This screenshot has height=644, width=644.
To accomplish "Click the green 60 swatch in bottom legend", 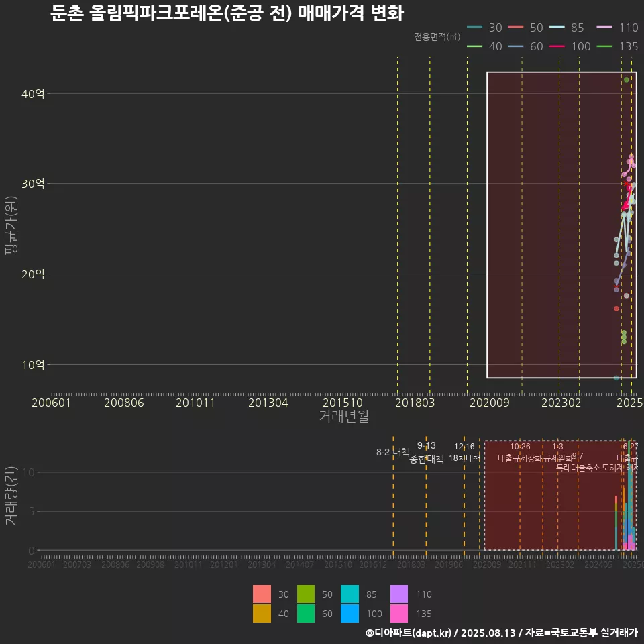I will click(x=306, y=613).
